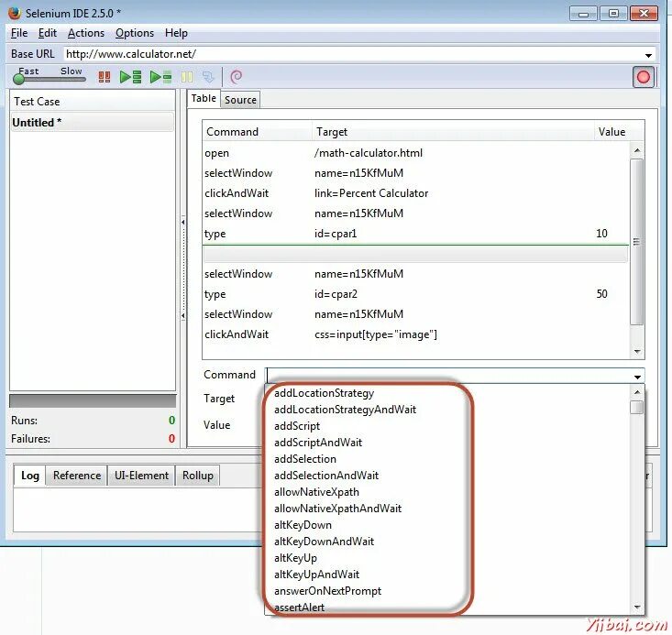
Task: Maximize the Selenium IDE window
Action: (x=613, y=13)
